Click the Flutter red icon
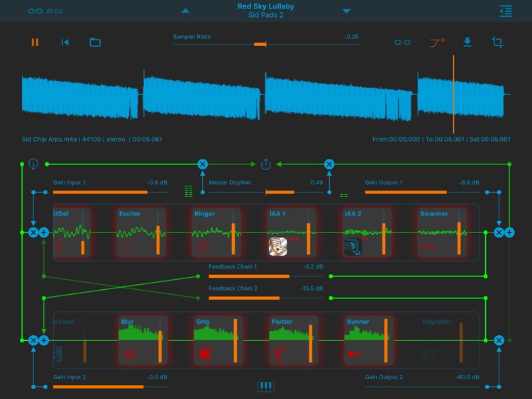The image size is (532, 399). coord(279,354)
